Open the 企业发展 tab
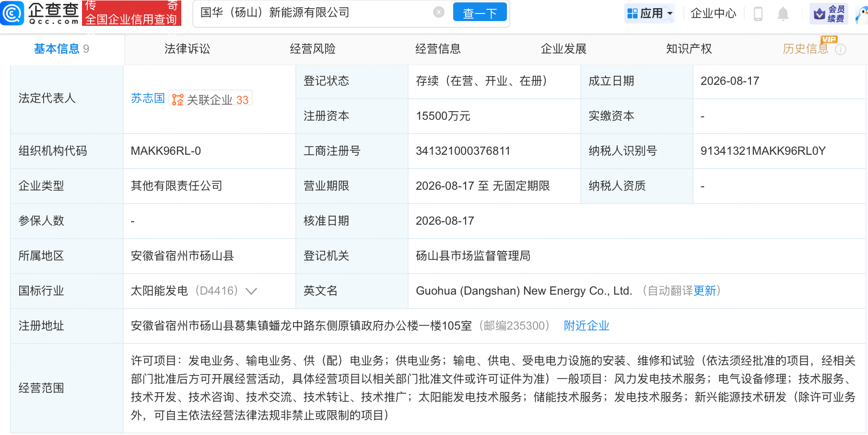Screen dimensions: 868x435 click(x=563, y=49)
